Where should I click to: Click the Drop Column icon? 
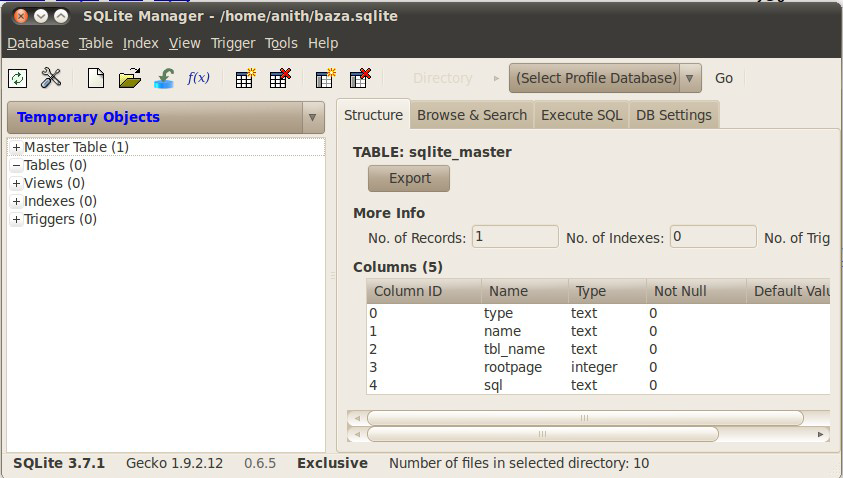click(x=360, y=78)
